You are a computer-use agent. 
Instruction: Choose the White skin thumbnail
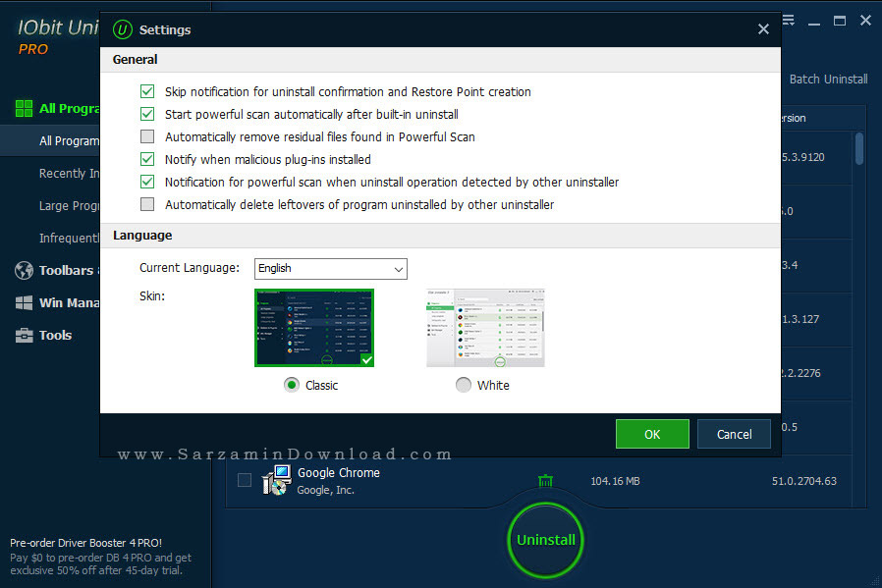pyautogui.click(x=485, y=328)
